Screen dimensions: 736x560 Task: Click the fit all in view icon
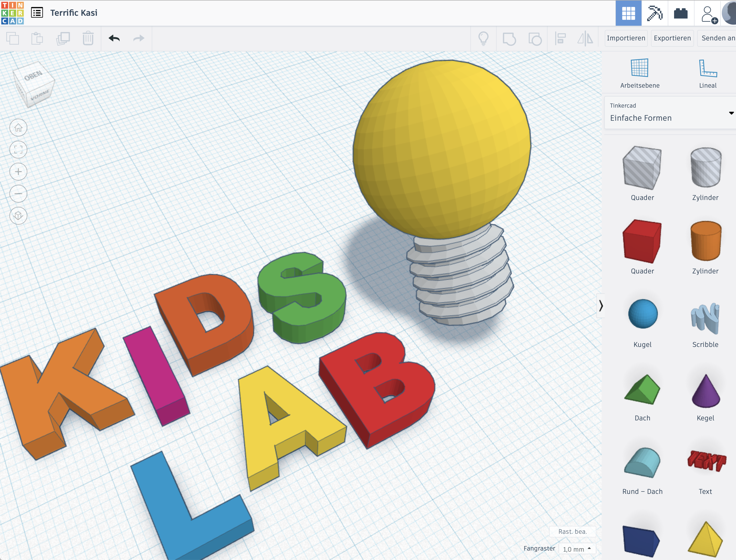coord(18,150)
